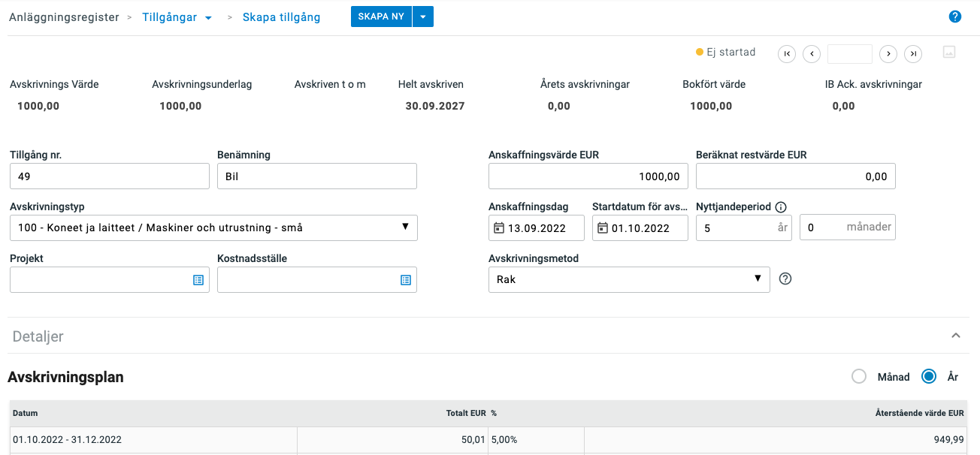Image resolution: width=980 pixels, height=455 pixels.
Task: Click the Nyttjandeperiod år field
Action: pos(744,228)
